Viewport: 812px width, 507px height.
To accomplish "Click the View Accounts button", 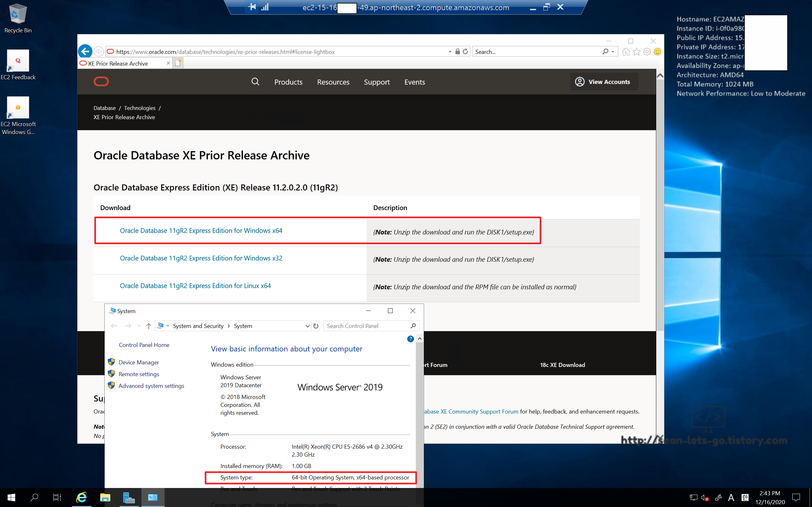I will 604,82.
